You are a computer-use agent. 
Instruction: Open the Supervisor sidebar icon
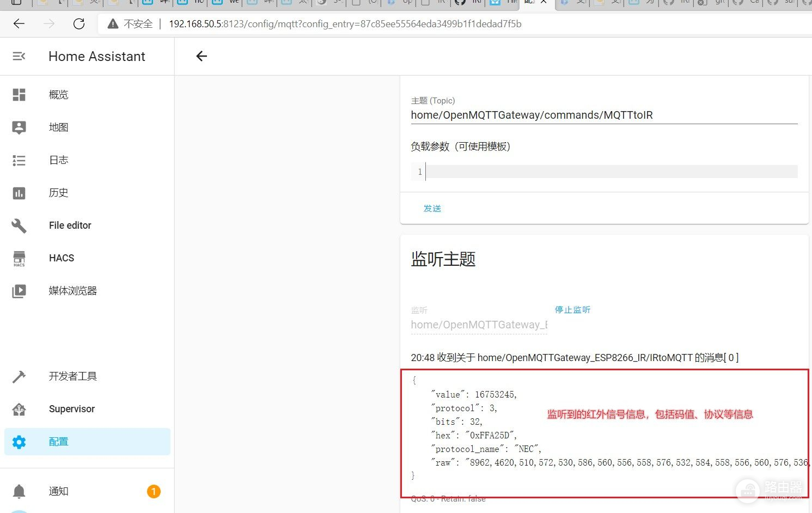pyautogui.click(x=19, y=409)
